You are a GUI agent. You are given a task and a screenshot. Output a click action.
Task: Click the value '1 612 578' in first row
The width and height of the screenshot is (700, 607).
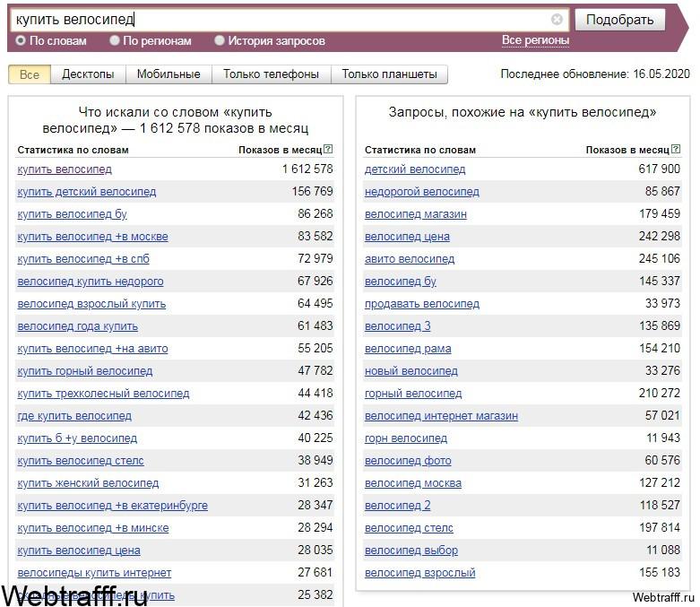[307, 169]
